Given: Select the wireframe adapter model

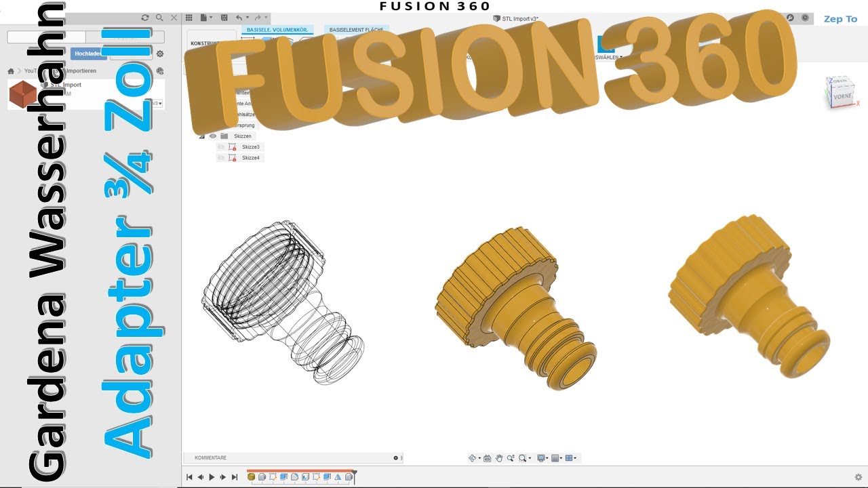Looking at the screenshot, I should pos(283,303).
